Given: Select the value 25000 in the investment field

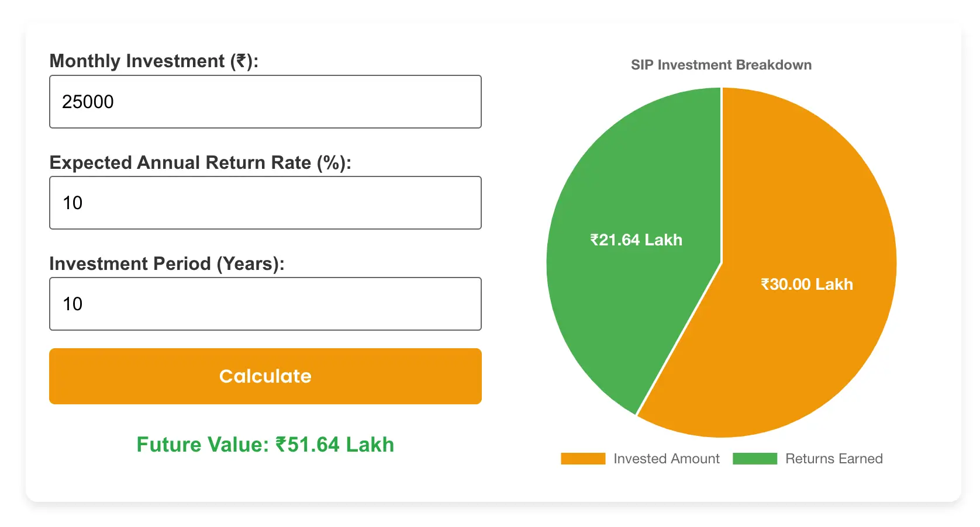Looking at the screenshot, I should pos(88,101).
